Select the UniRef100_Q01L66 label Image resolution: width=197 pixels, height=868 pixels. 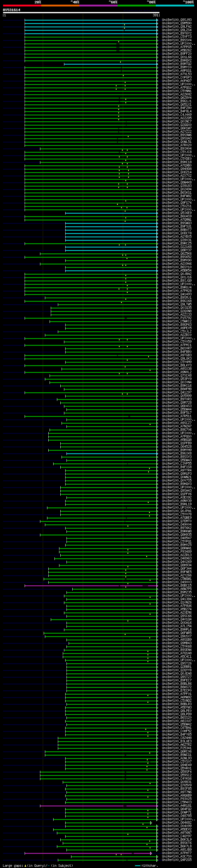[177, 57]
